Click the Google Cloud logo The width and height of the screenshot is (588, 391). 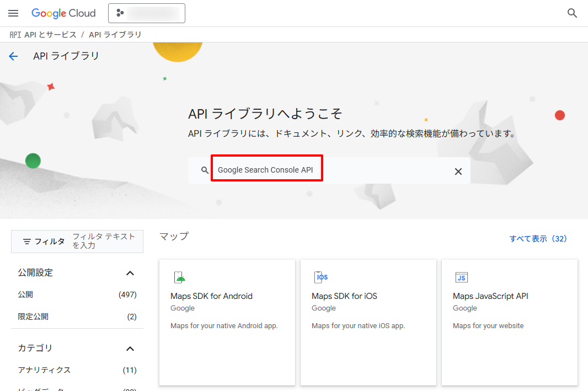click(x=63, y=13)
